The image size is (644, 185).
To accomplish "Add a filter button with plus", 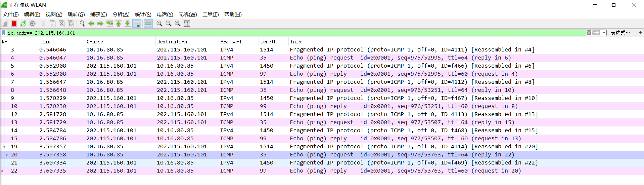I will tap(640, 33).
